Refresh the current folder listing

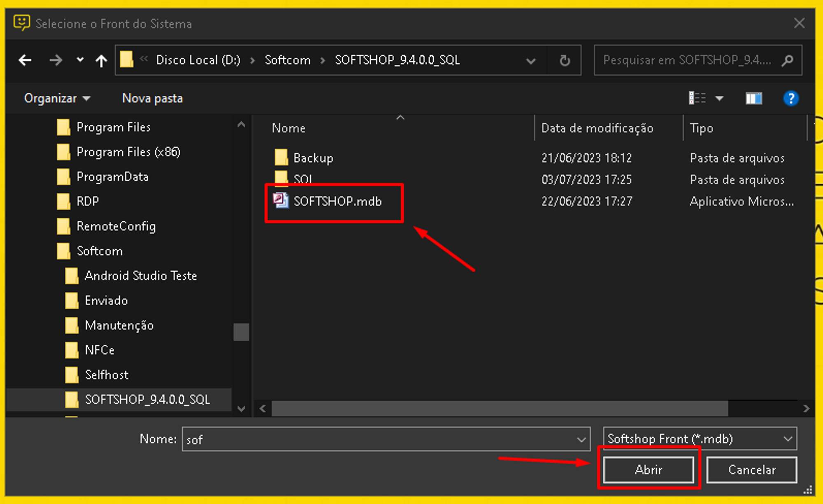click(565, 60)
